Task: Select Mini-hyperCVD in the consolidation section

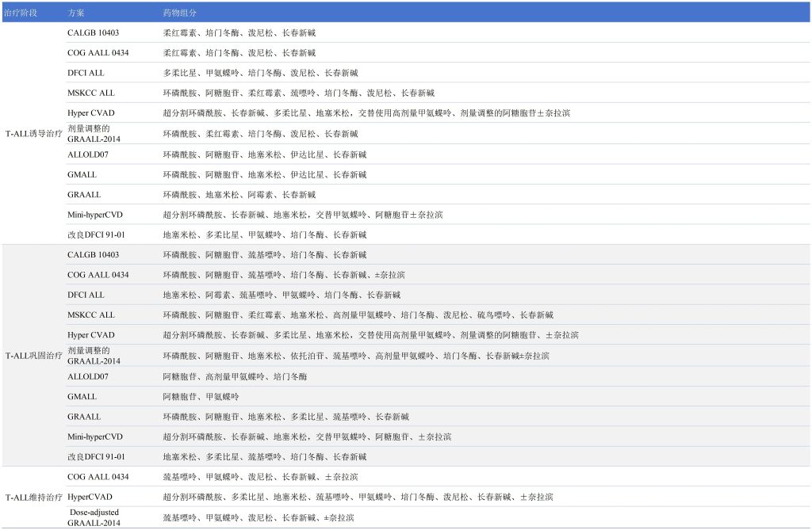Action: tap(94, 437)
